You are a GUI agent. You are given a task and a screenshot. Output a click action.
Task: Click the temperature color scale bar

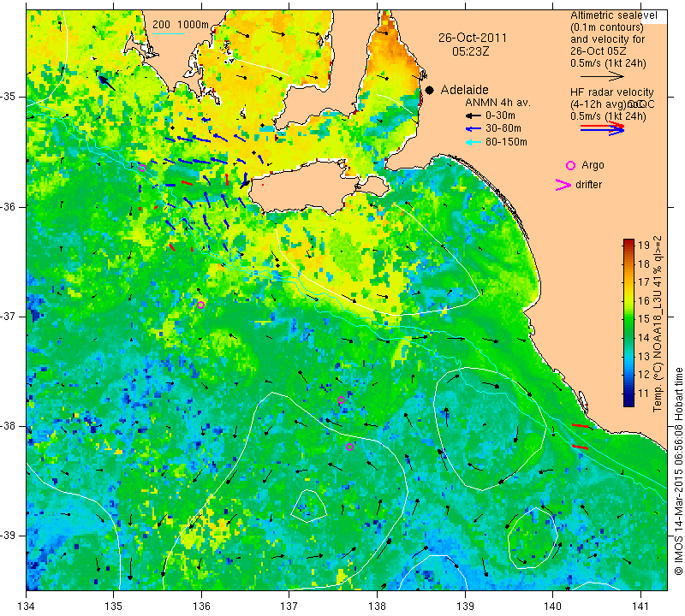point(628,323)
